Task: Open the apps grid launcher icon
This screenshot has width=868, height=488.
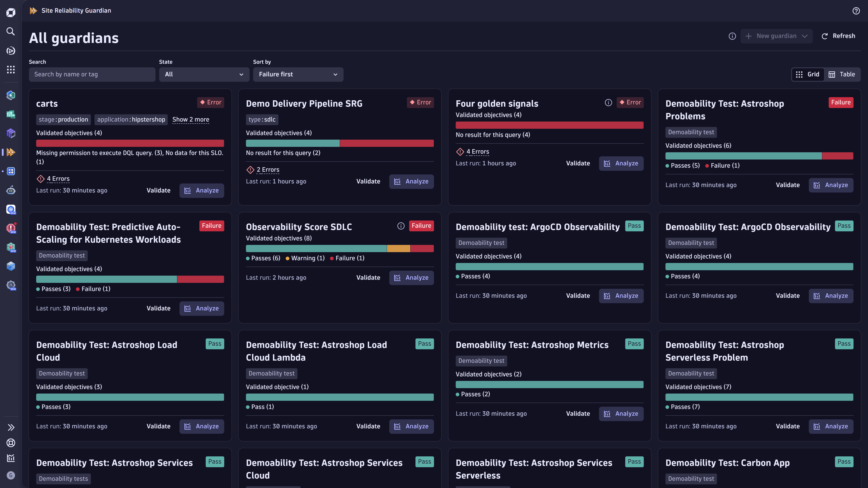Action: pyautogui.click(x=11, y=69)
